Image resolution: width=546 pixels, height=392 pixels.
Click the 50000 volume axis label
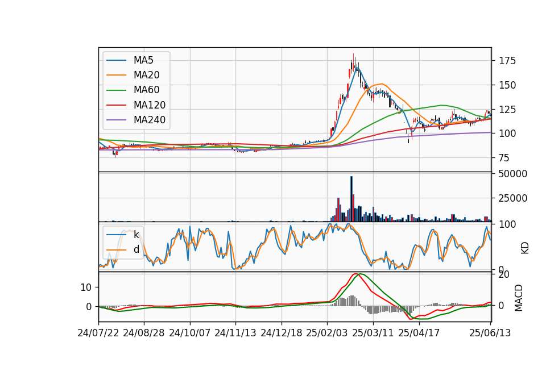click(x=513, y=174)
